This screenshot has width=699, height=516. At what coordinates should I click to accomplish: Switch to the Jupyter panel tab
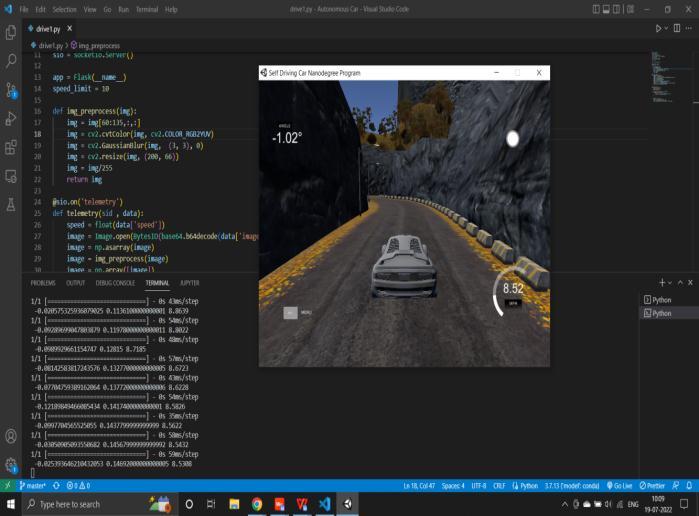[189, 283]
